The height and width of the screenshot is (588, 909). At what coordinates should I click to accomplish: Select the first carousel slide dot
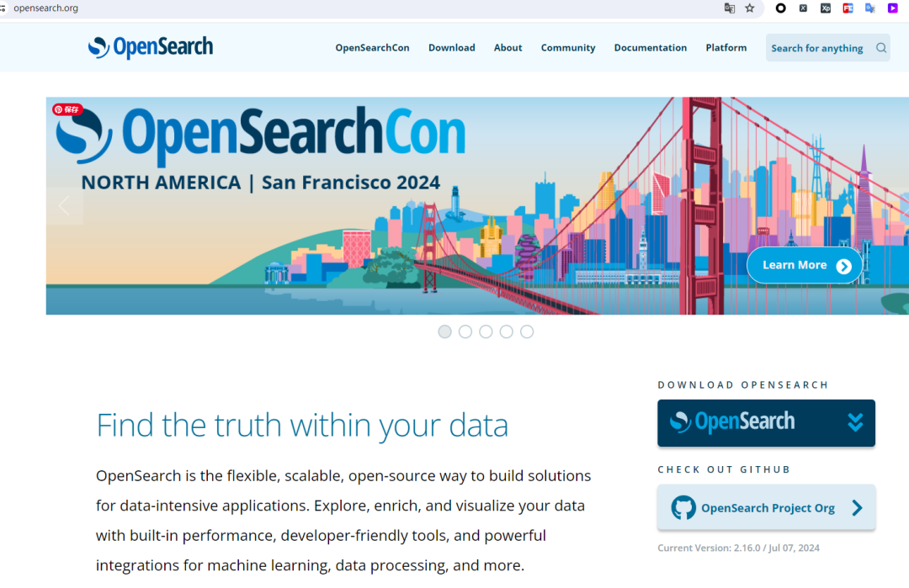click(x=444, y=331)
